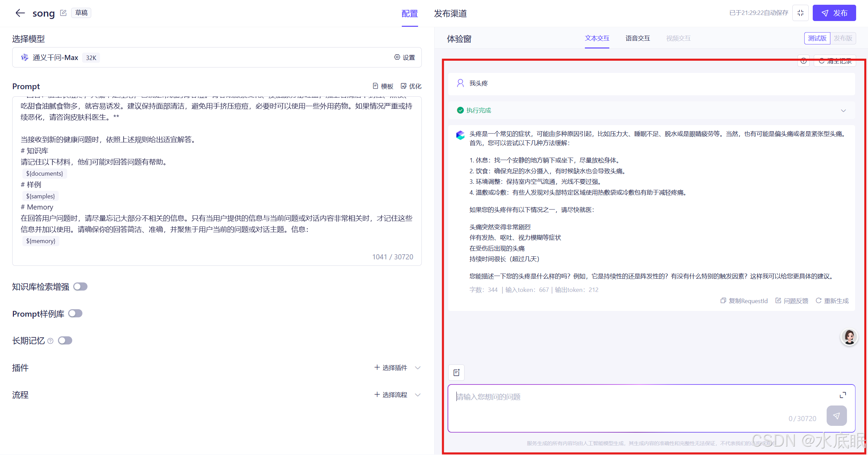Open model 设置 settings
The height and width of the screenshot is (455, 868).
405,57
